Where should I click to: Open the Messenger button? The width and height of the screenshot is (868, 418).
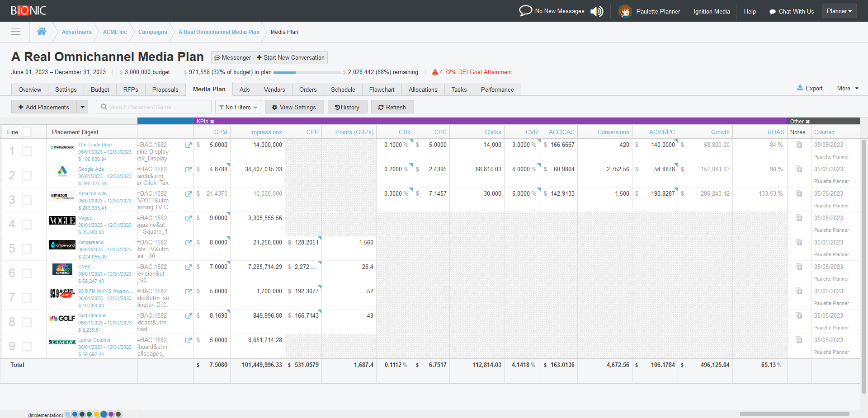pyautogui.click(x=232, y=57)
